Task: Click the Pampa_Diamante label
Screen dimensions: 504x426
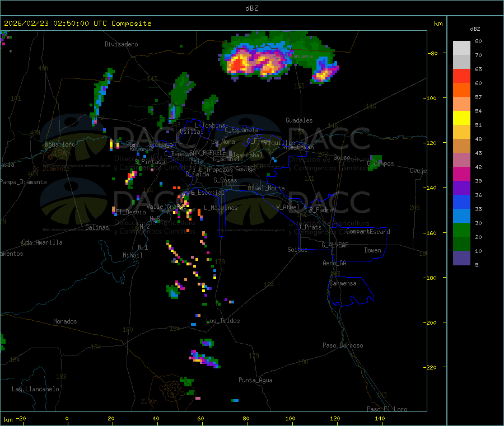Action: click(x=23, y=182)
